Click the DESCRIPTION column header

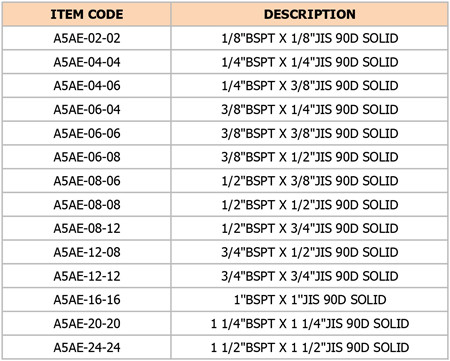click(310, 14)
